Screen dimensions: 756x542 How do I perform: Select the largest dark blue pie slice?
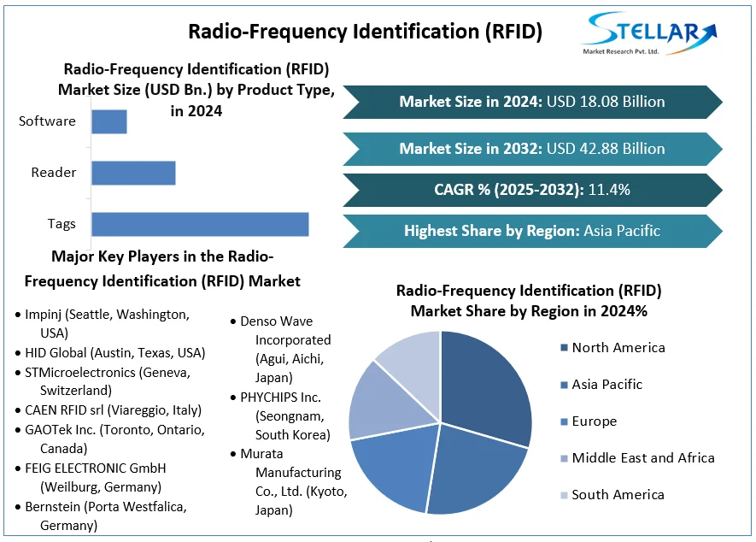(x=487, y=386)
